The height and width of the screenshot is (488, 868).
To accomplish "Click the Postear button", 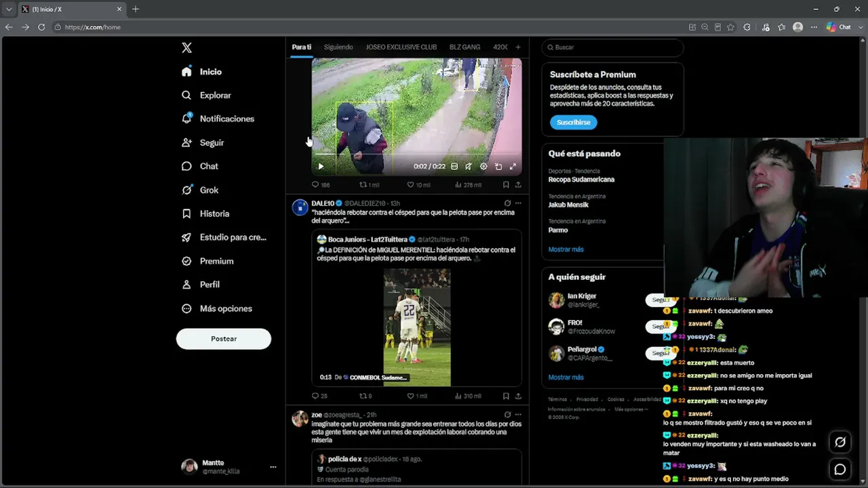I will point(224,339).
